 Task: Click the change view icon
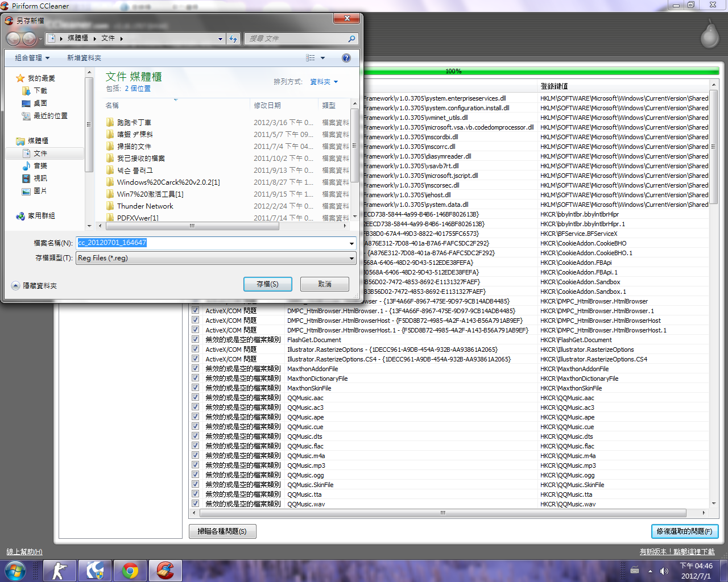pos(311,58)
